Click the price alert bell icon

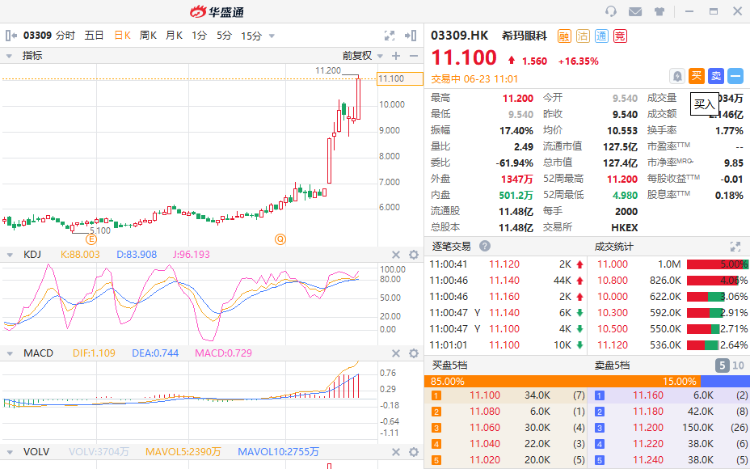coord(677,76)
